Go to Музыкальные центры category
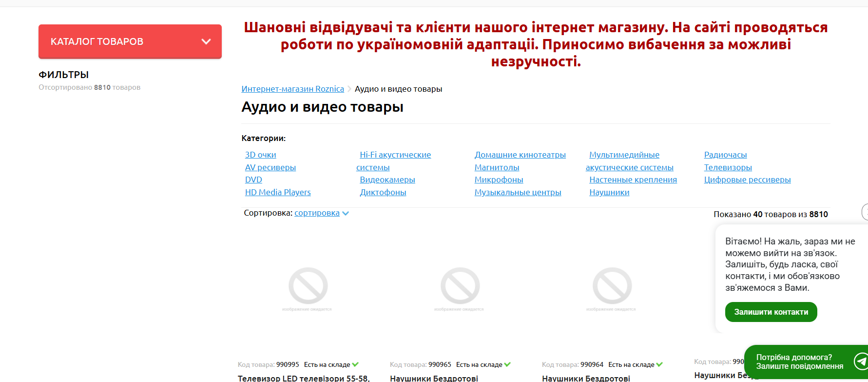Viewport: 868px width, 382px height. (518, 192)
